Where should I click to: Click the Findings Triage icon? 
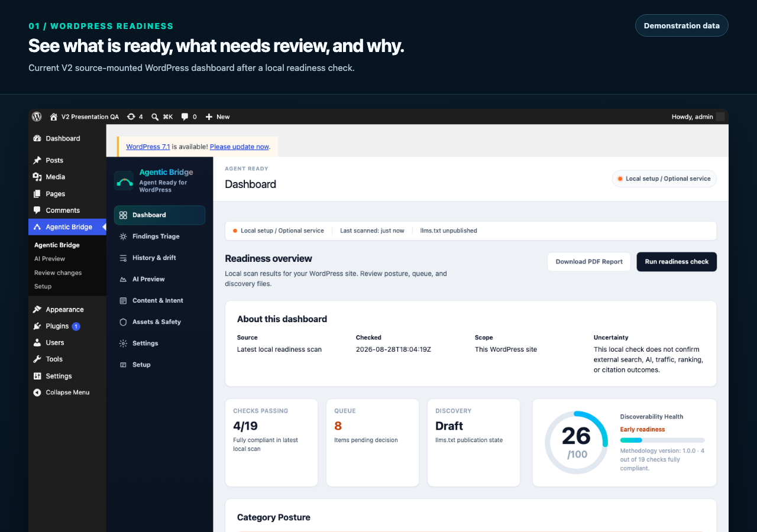coord(123,236)
